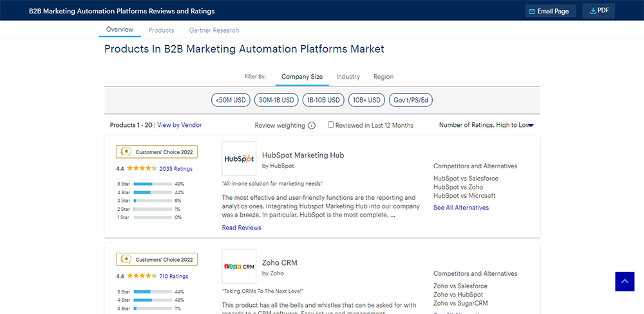Click the View by Vendor link
Viewport: 644px width, 314px height.
pos(180,125)
